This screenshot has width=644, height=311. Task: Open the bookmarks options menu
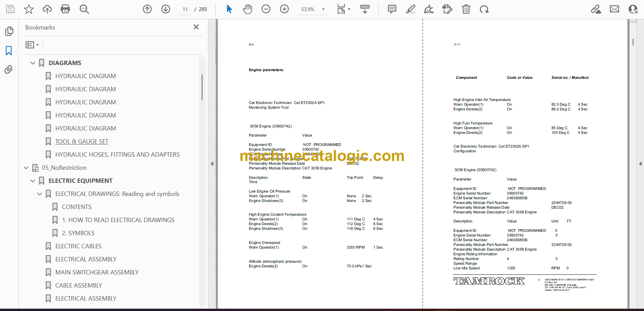tap(32, 45)
